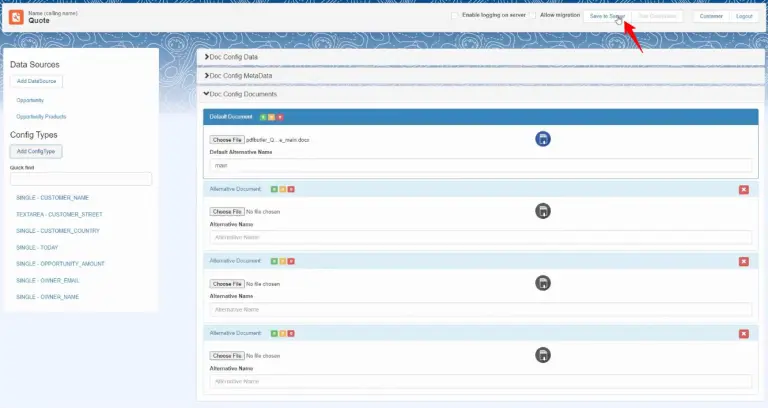Remove the third Alternative Document with red X
This screenshot has width=768, height=408.
744,334
